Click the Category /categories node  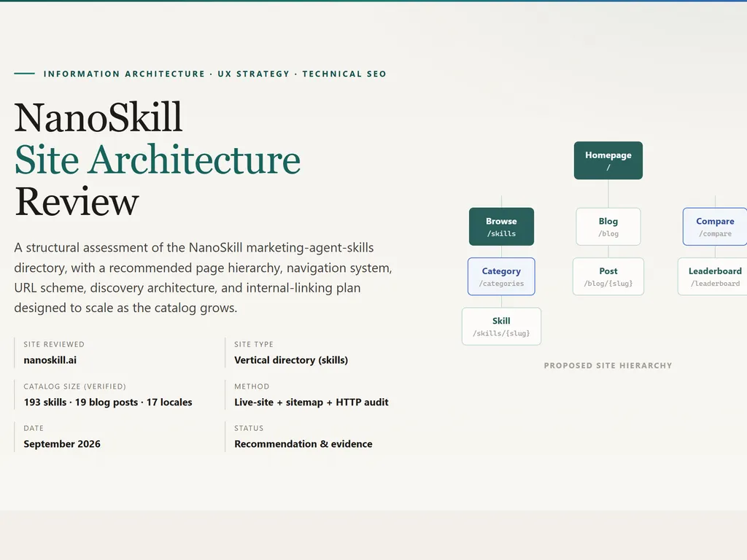(x=501, y=276)
